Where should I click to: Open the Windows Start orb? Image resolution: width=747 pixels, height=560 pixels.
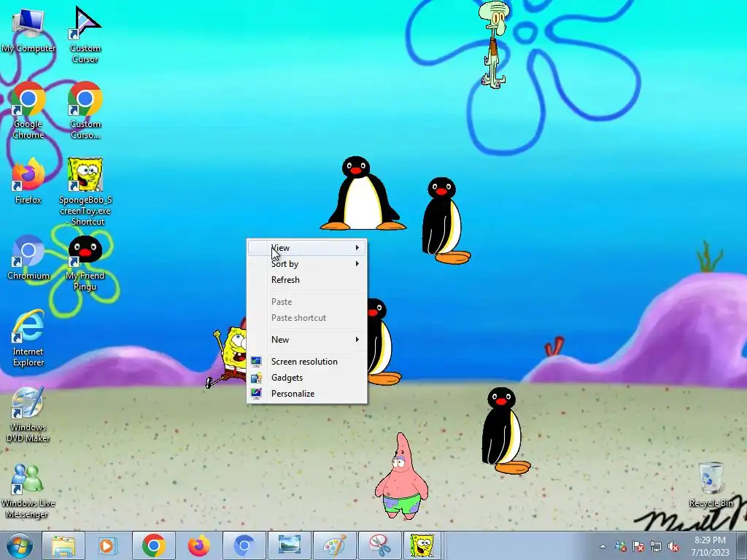20,545
